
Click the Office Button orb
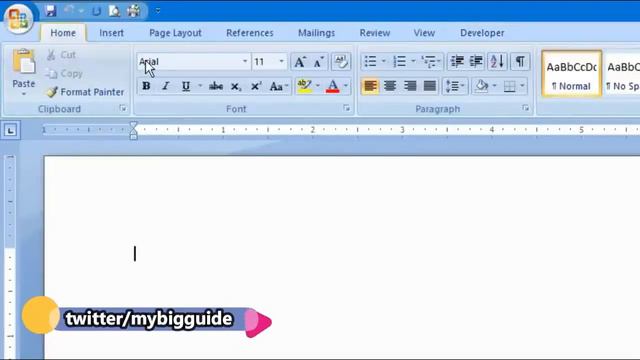pyautogui.click(x=18, y=18)
